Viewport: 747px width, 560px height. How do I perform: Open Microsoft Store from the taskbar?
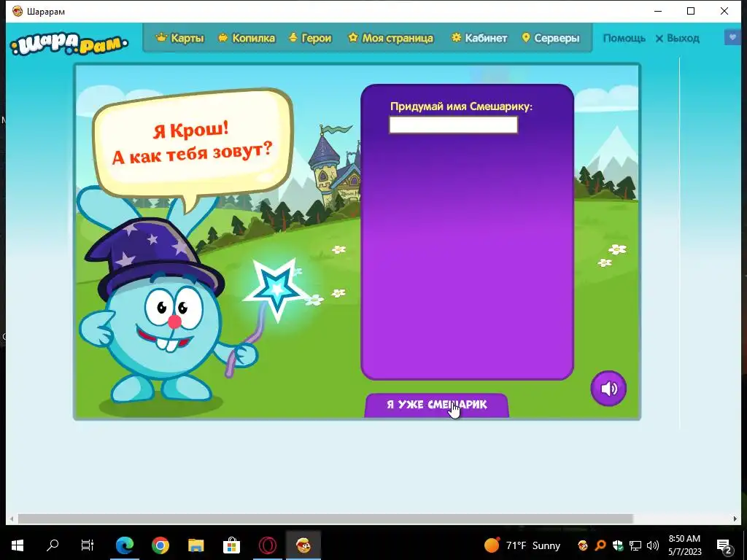click(x=231, y=545)
